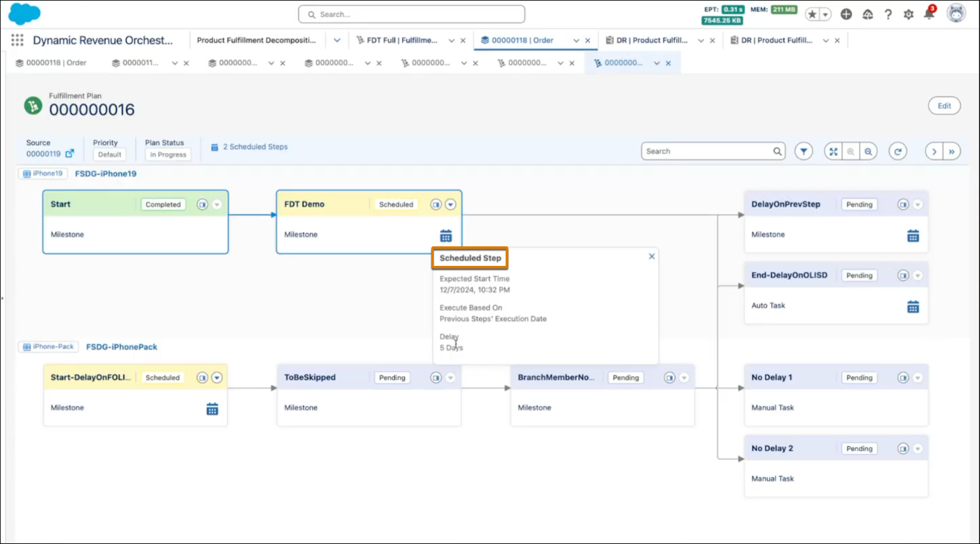Click the DelayOnPrevStep calendar icon
This screenshot has height=544, width=980.
tap(913, 235)
